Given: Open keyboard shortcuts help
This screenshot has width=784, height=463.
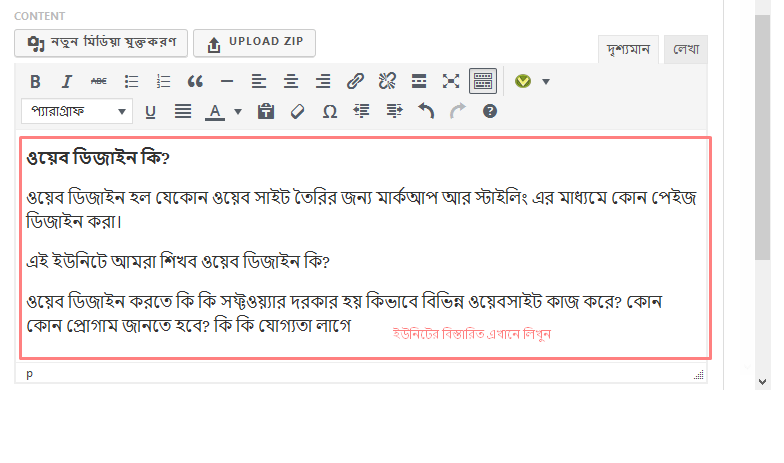Looking at the screenshot, I should point(490,111).
